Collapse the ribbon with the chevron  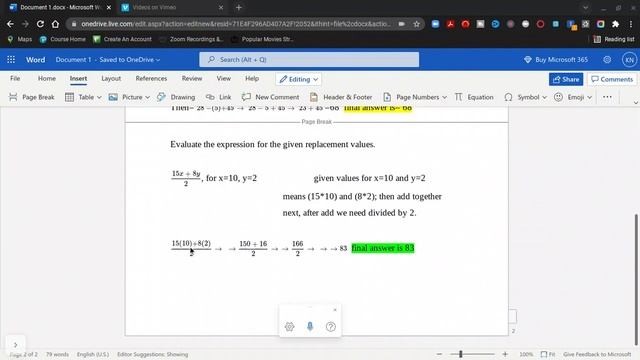(635, 102)
